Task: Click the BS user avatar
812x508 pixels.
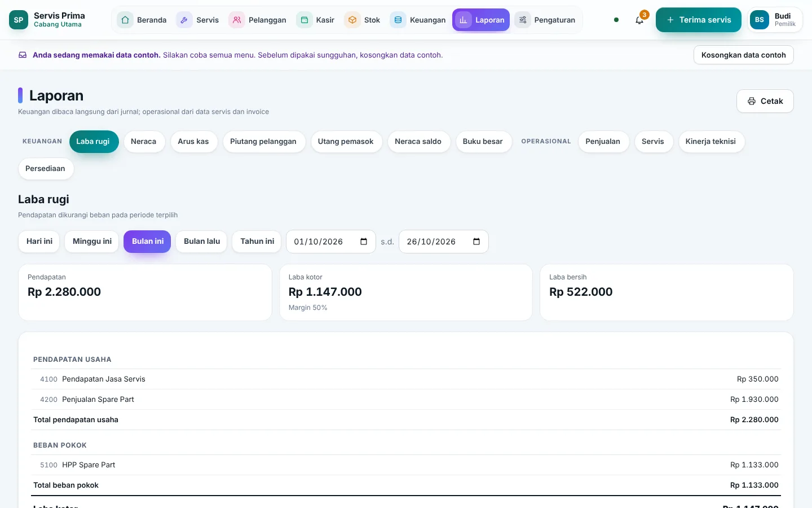Action: [760, 20]
